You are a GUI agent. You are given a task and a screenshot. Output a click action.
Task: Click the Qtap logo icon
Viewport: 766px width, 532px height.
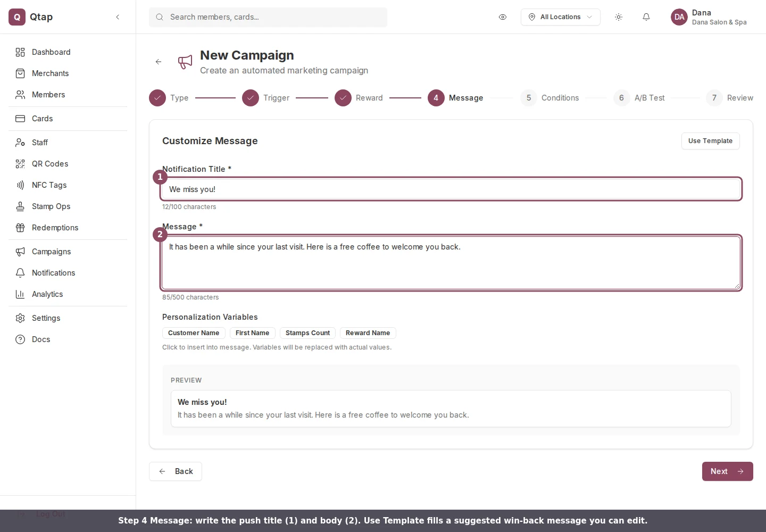coord(17,17)
